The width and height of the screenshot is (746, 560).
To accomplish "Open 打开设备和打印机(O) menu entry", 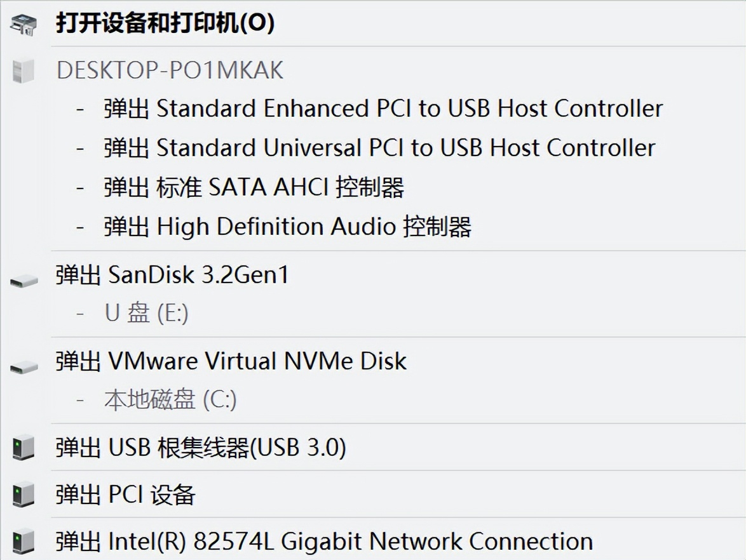I will click(x=165, y=23).
